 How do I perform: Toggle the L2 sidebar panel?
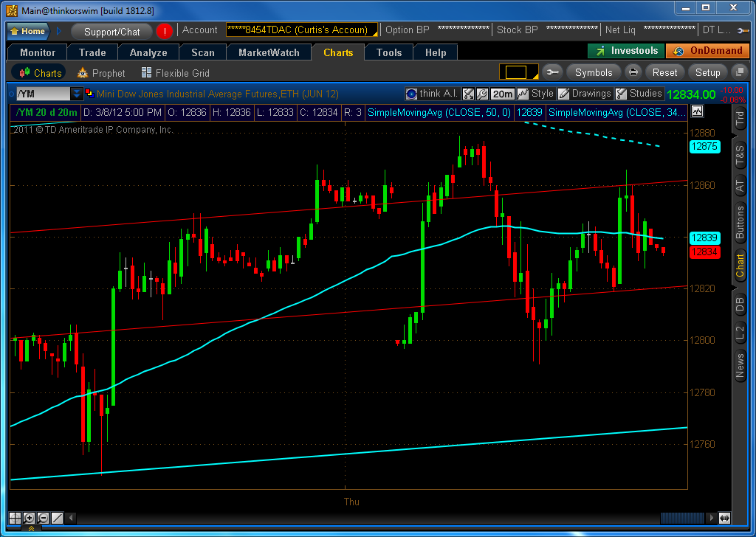tap(740, 333)
